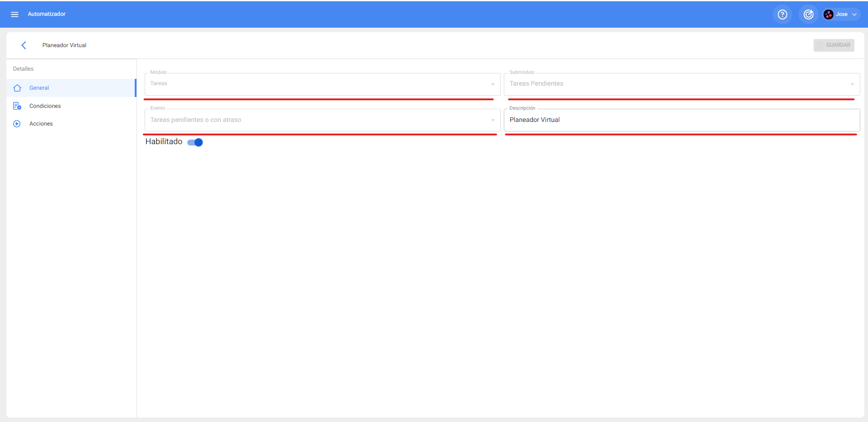Open the Submódulo dropdown arrow
The width and height of the screenshot is (868, 422).
coord(852,84)
